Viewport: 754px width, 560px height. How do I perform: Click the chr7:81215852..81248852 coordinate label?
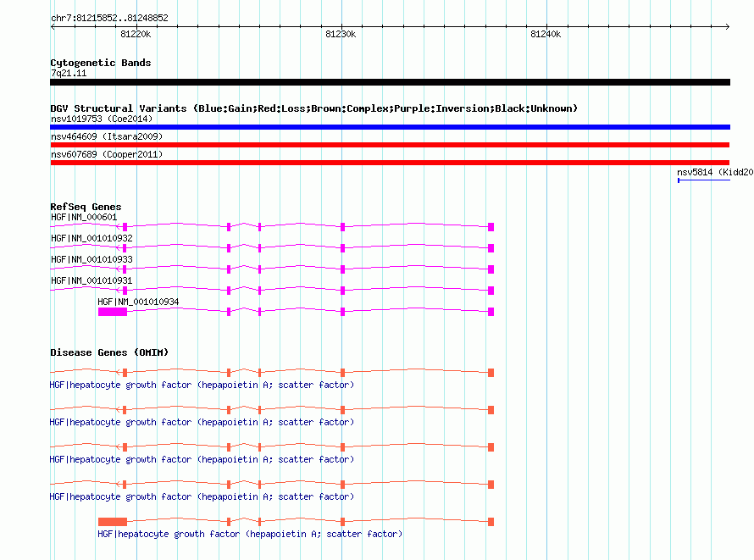tap(109, 19)
